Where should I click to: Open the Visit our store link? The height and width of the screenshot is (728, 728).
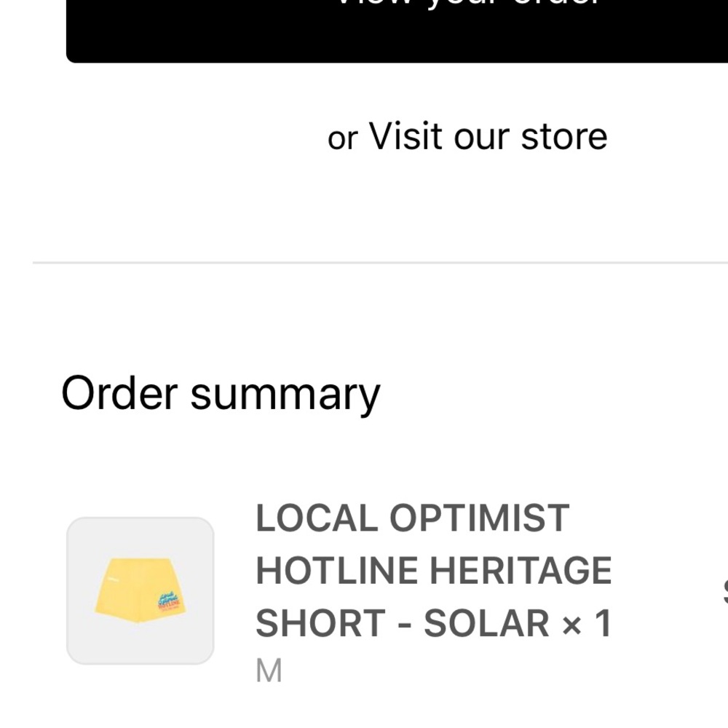(x=488, y=136)
